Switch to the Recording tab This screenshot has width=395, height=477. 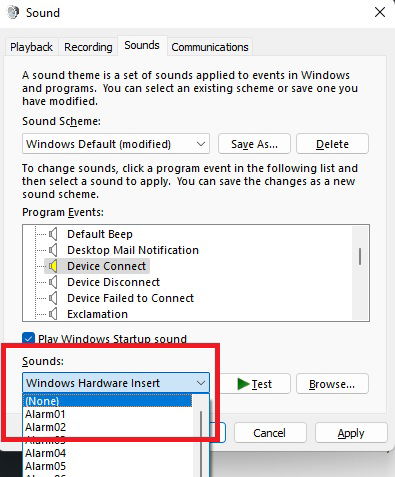click(x=88, y=47)
